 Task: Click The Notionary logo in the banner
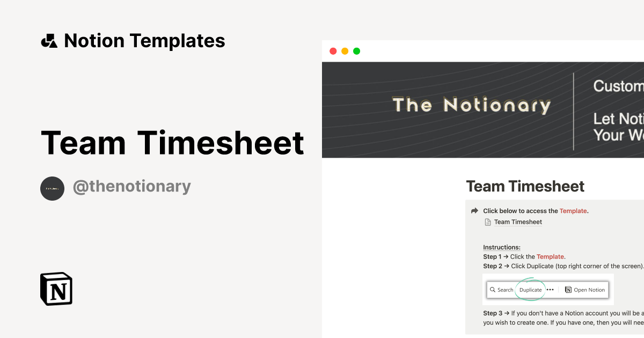click(x=471, y=105)
